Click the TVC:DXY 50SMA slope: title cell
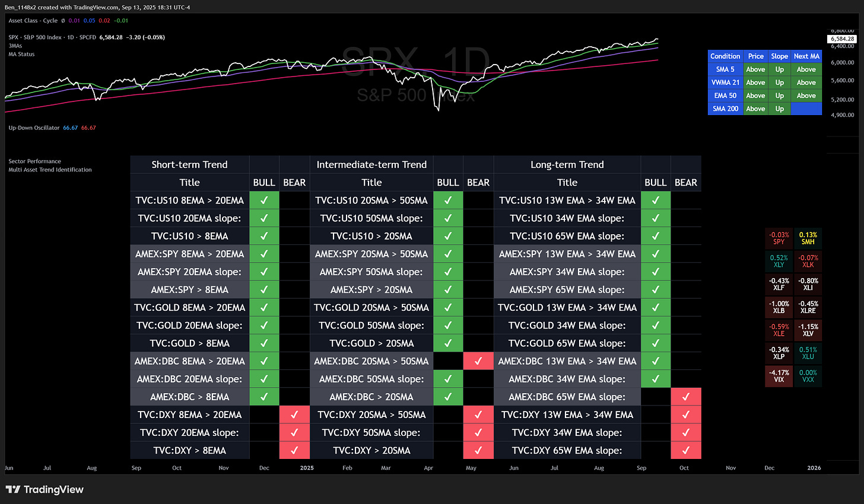Viewport: 864px width, 504px height. click(371, 432)
